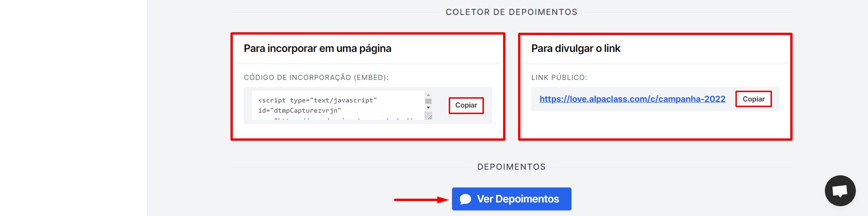Click the "DEPOIMENTOS" section divider title
The image size is (868, 216).
pos(512,167)
